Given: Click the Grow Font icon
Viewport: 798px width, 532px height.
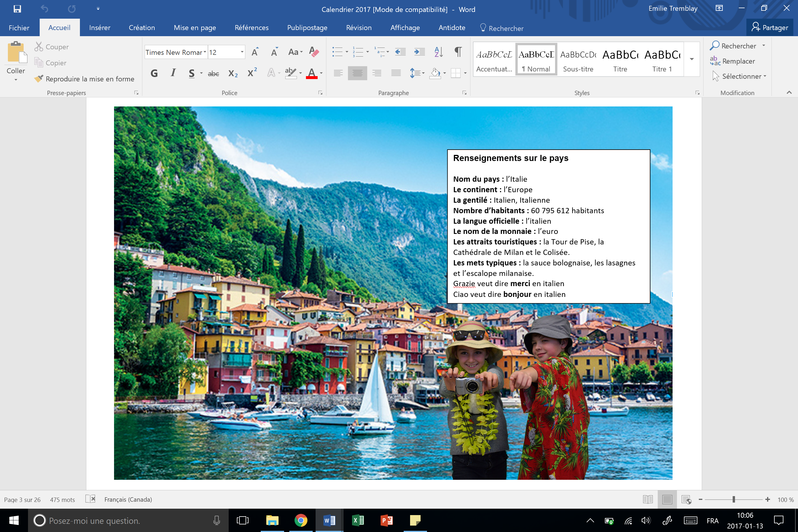Looking at the screenshot, I should pyautogui.click(x=255, y=52).
